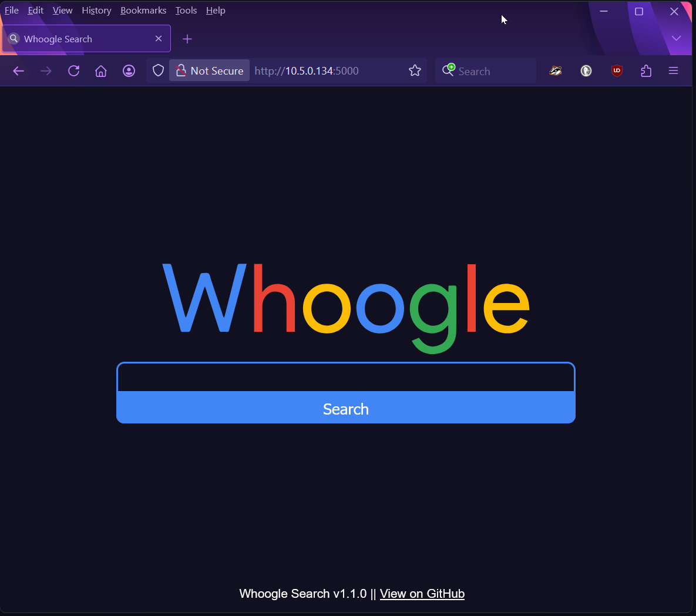Expand the list all tabs chevron
Viewport: 696px width, 616px height.
[676, 39]
